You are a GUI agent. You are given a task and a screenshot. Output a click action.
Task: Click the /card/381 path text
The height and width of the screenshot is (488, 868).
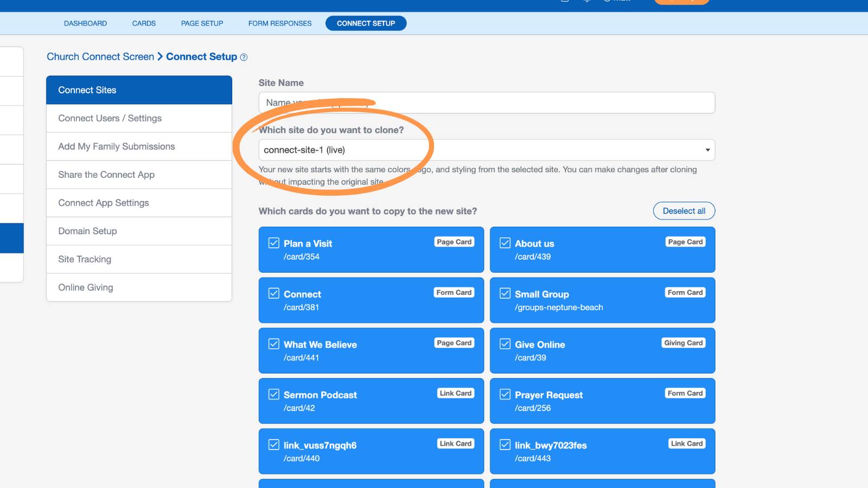coord(301,307)
